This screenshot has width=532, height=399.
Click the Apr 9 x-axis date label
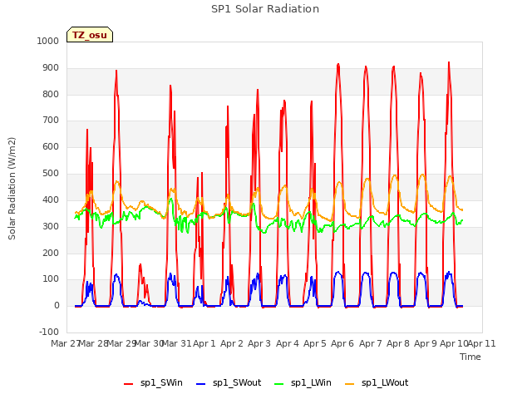pyautogui.click(x=426, y=343)
